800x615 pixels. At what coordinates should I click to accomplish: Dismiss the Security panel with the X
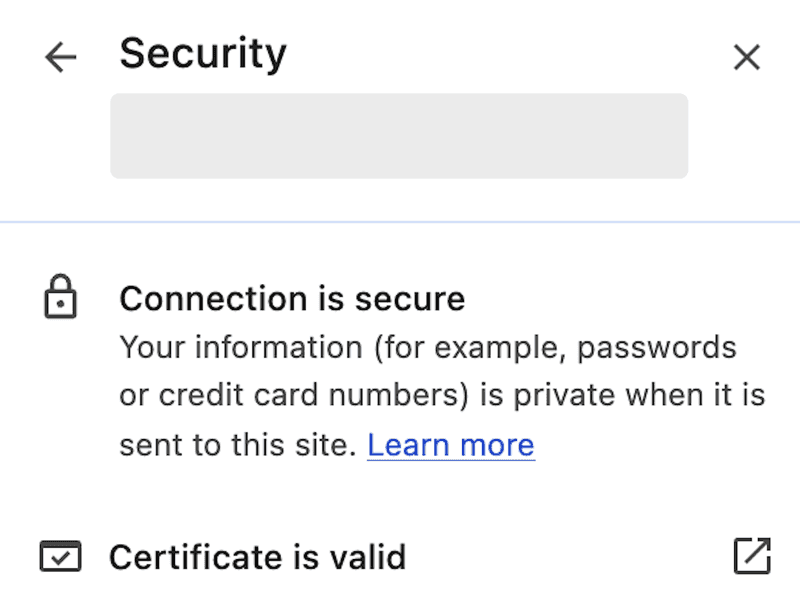[746, 57]
